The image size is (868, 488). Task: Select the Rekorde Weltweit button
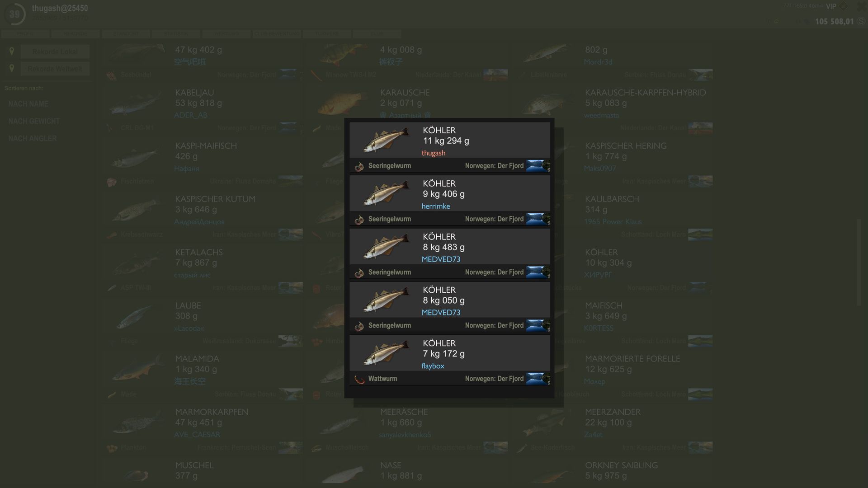(55, 69)
